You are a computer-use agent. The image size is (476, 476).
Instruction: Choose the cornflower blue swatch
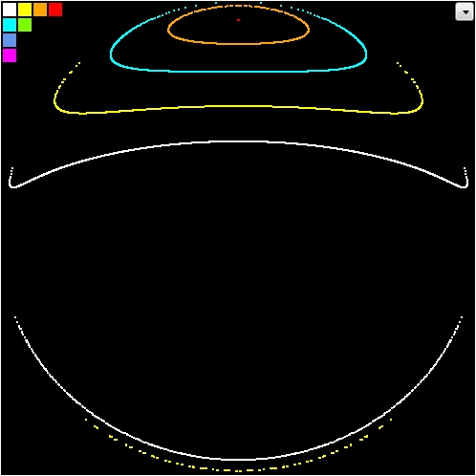point(10,40)
